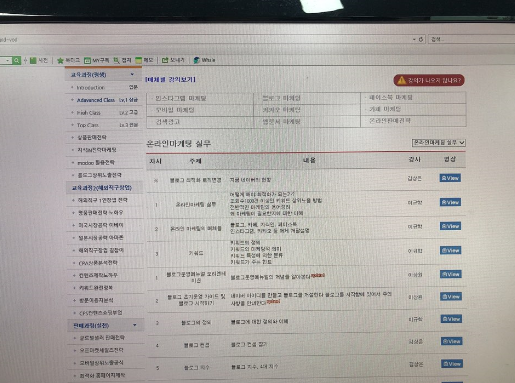Click the [매체별 강의보기] heading link
Viewport: 515px width, 383px height.
click(170, 79)
